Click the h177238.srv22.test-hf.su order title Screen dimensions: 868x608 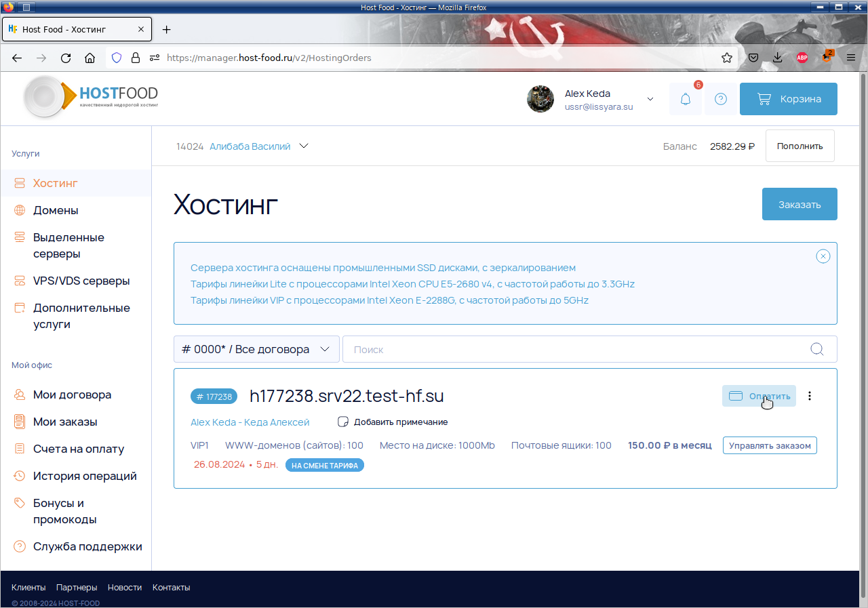(x=347, y=396)
